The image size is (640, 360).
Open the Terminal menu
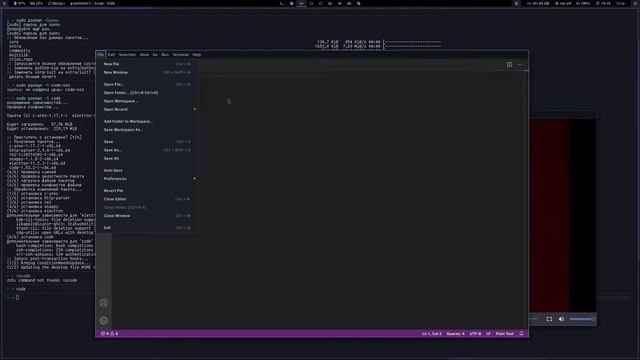tap(180, 55)
